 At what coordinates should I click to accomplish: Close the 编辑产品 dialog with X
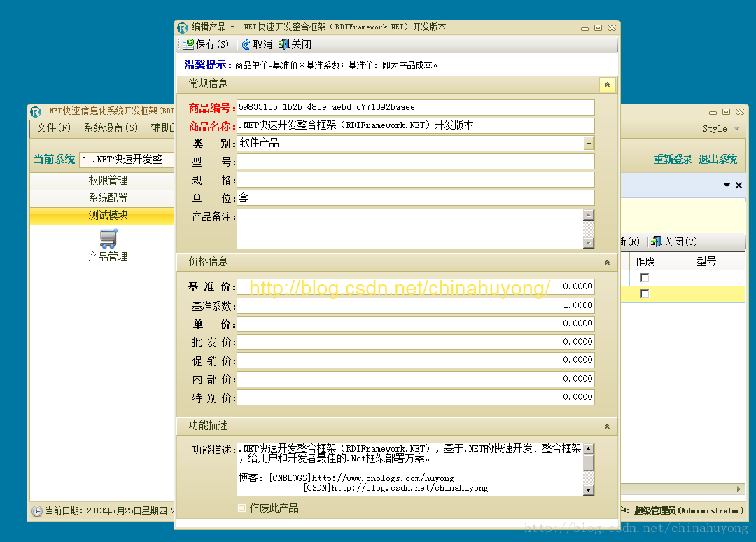point(612,28)
